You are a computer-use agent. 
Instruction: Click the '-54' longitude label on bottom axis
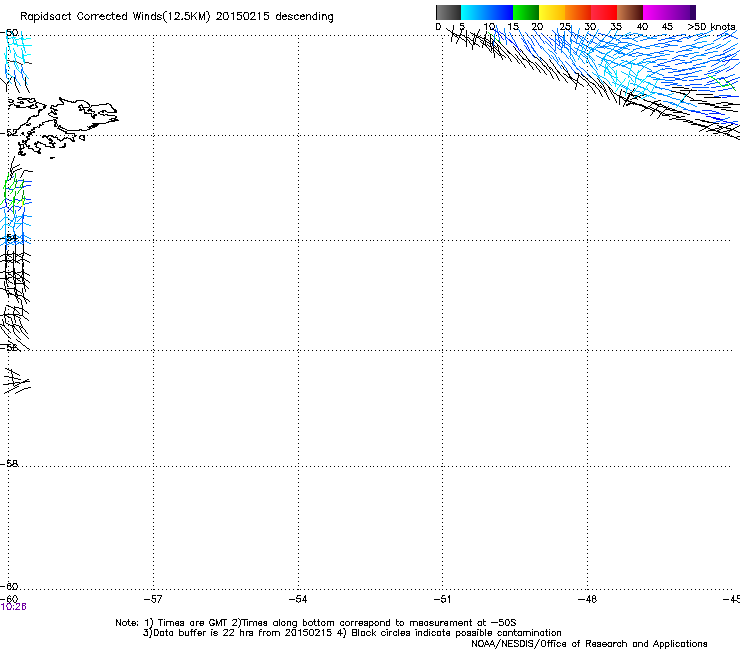tap(298, 599)
